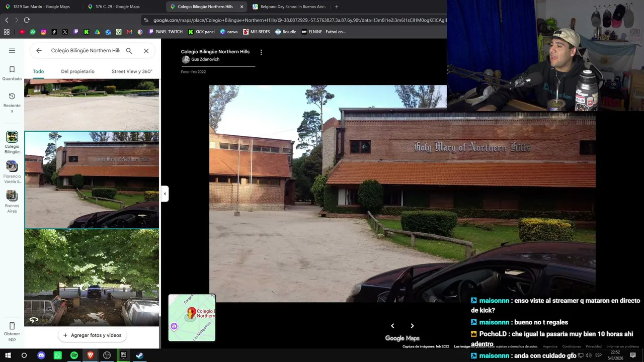Open the tree-covered parking photo thumbnail

click(92, 278)
